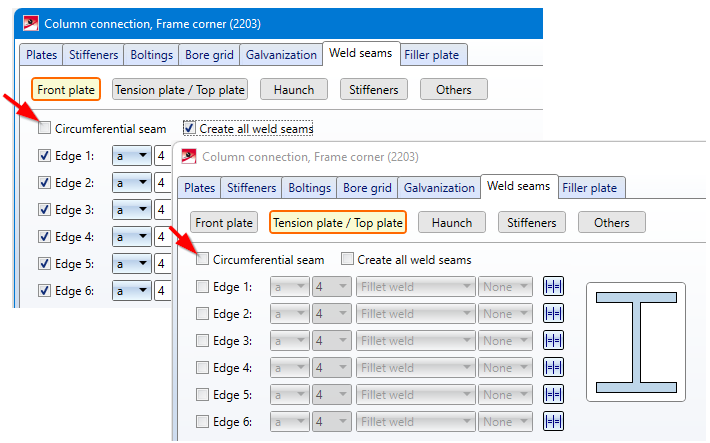Click the front dialog's title bar app icon
710x443 pixels.
pos(188,156)
